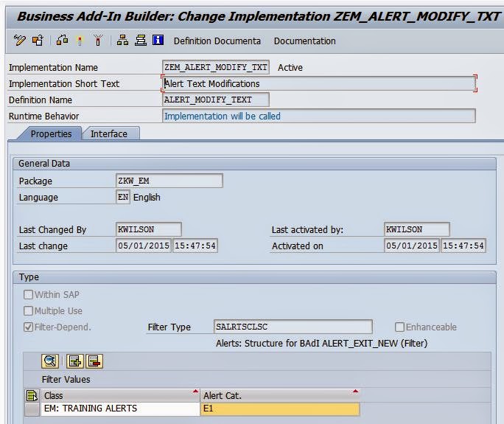Viewport: 504px width, 424px height.
Task: Open the Documentation button
Action: [x=305, y=41]
